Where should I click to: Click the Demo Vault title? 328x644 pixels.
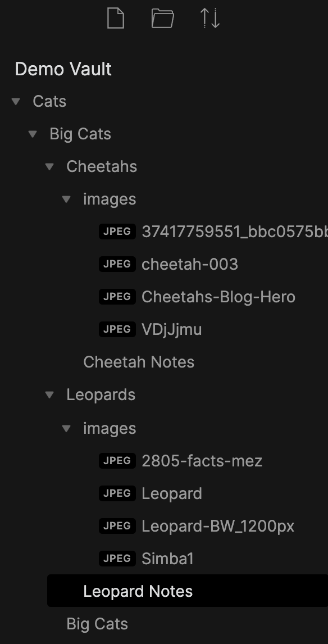tap(63, 69)
